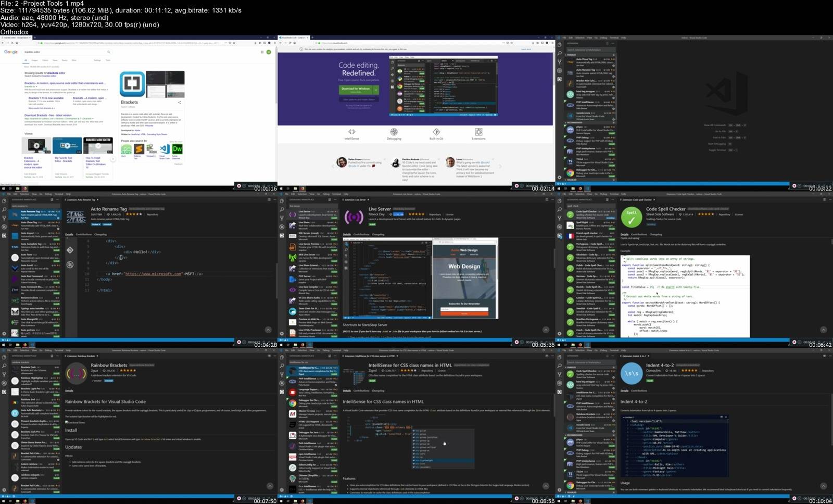
Task: Play the 'My Favorite Text Editor - Brackets' video
Action: pos(67,146)
